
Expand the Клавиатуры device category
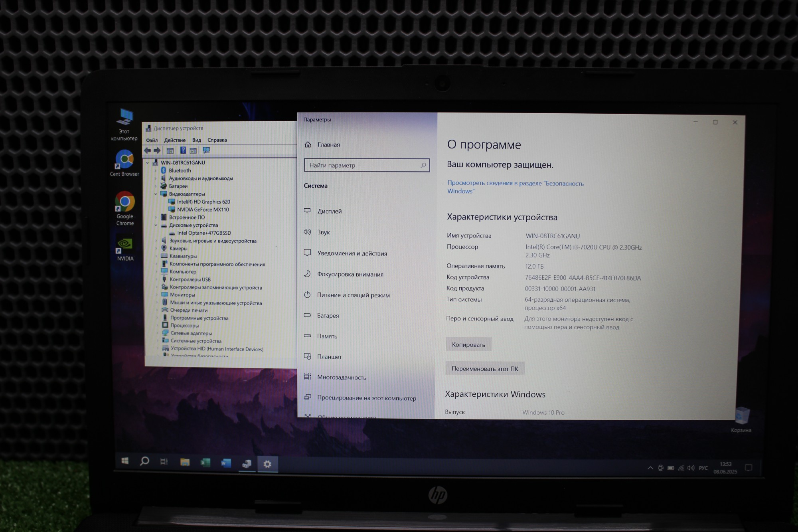tap(156, 256)
